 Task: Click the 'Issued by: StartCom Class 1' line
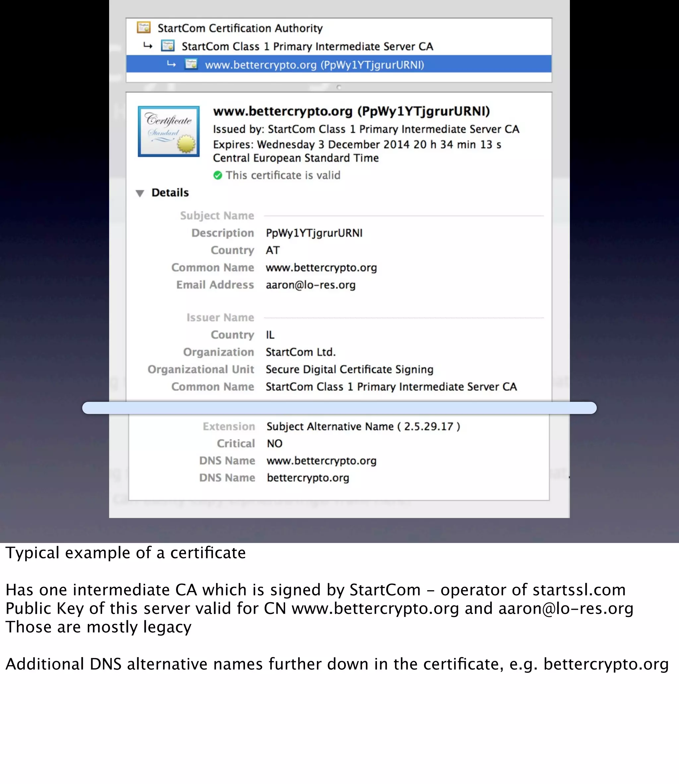point(366,129)
